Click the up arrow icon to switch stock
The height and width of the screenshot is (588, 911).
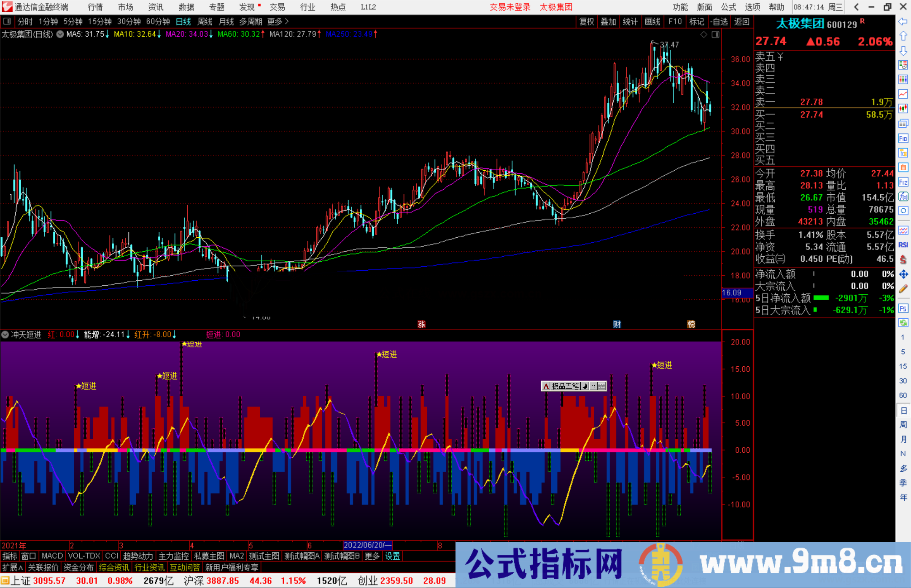pos(903,35)
